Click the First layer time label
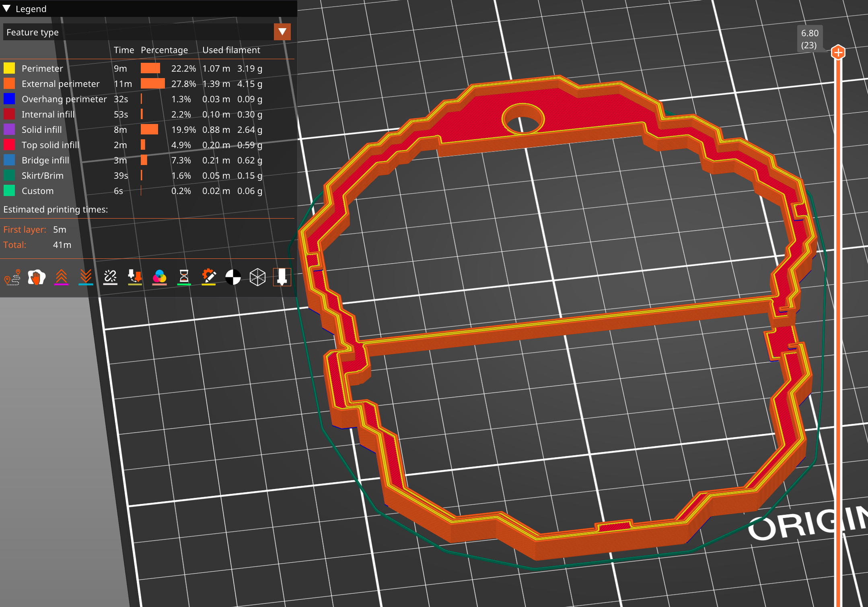This screenshot has height=607, width=868. 25,229
